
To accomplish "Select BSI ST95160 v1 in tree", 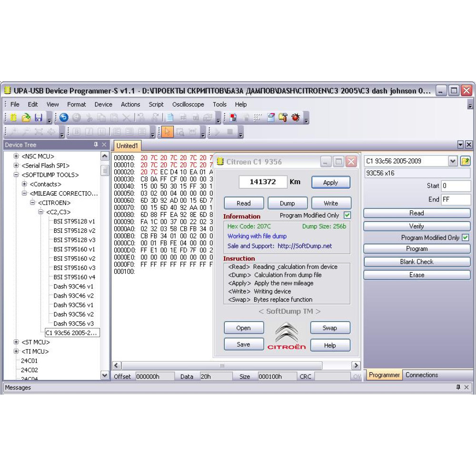I will point(74,249).
